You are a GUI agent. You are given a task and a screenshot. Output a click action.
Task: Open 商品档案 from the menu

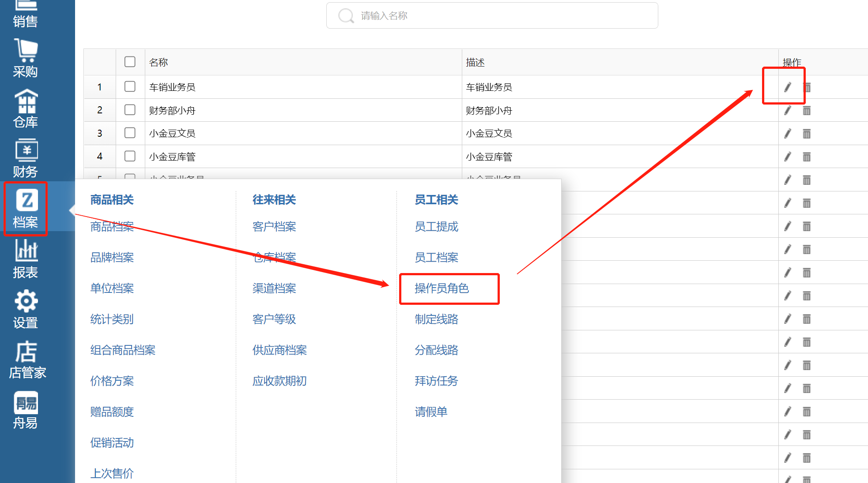click(x=112, y=227)
